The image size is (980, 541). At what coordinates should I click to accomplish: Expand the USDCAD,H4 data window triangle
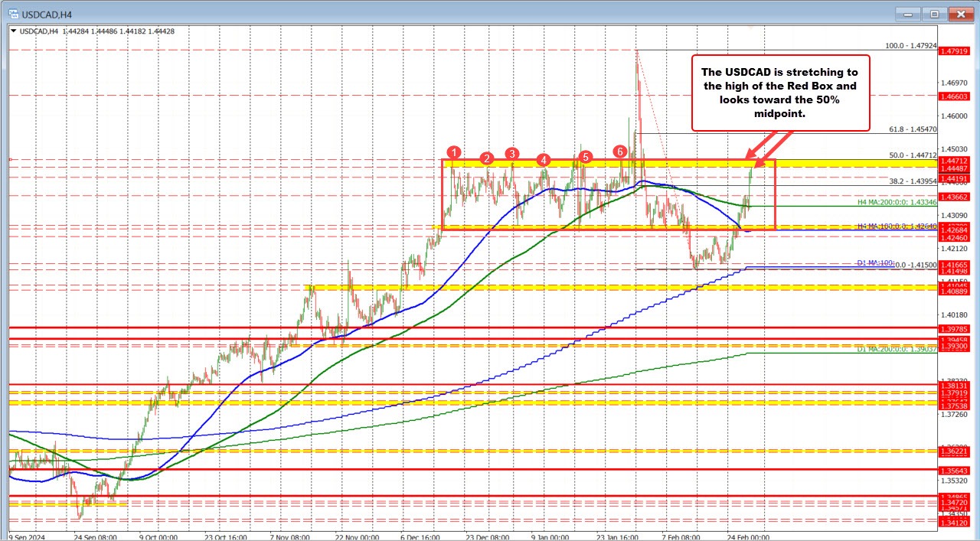(13, 32)
